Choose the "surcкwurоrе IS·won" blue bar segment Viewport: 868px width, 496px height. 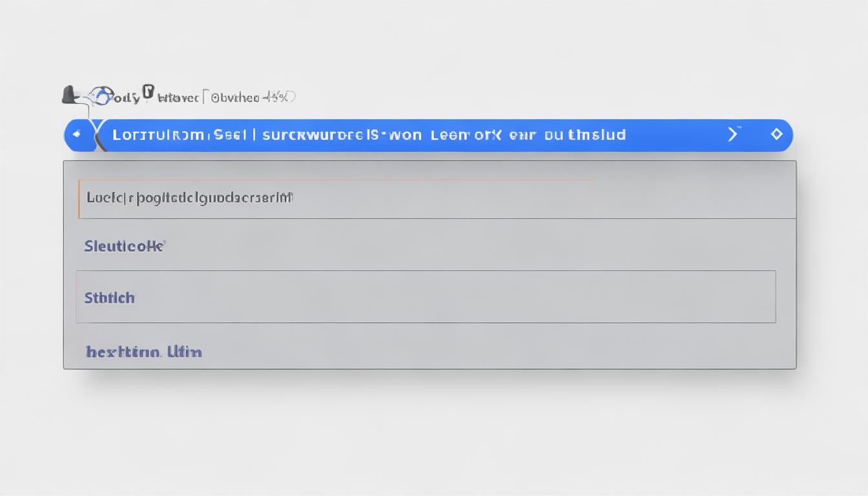coord(342,135)
